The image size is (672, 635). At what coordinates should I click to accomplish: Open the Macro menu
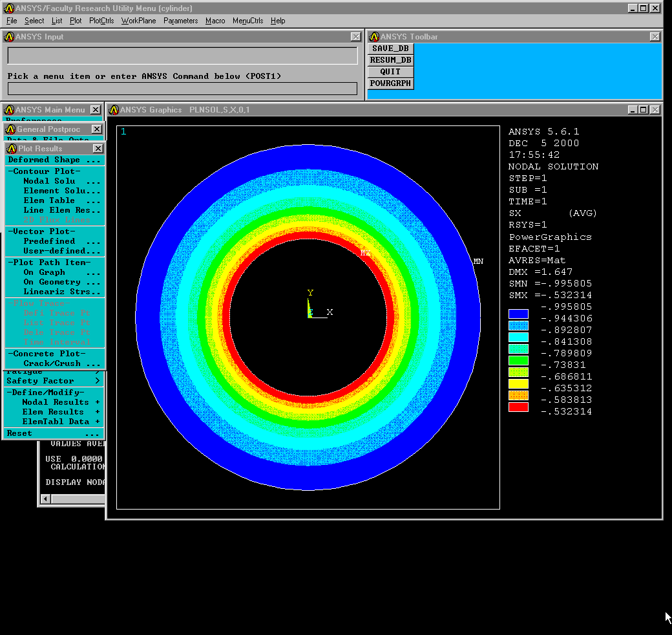tap(215, 21)
